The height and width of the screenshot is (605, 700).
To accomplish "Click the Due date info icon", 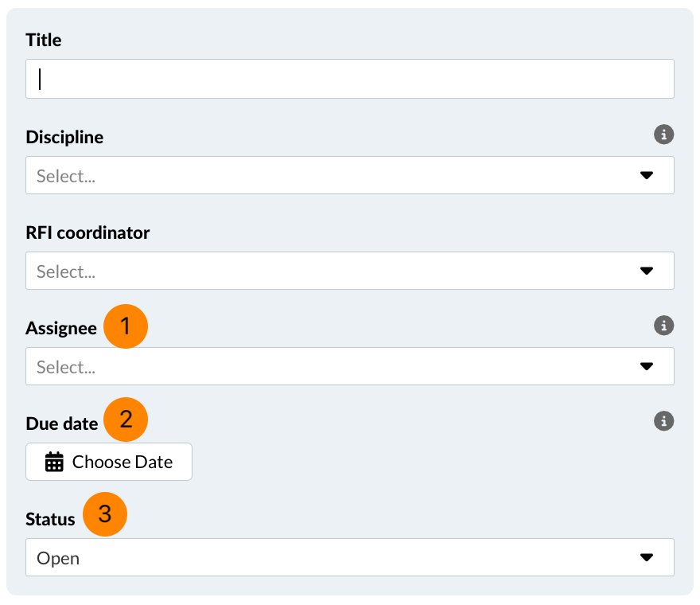I will coord(663,420).
